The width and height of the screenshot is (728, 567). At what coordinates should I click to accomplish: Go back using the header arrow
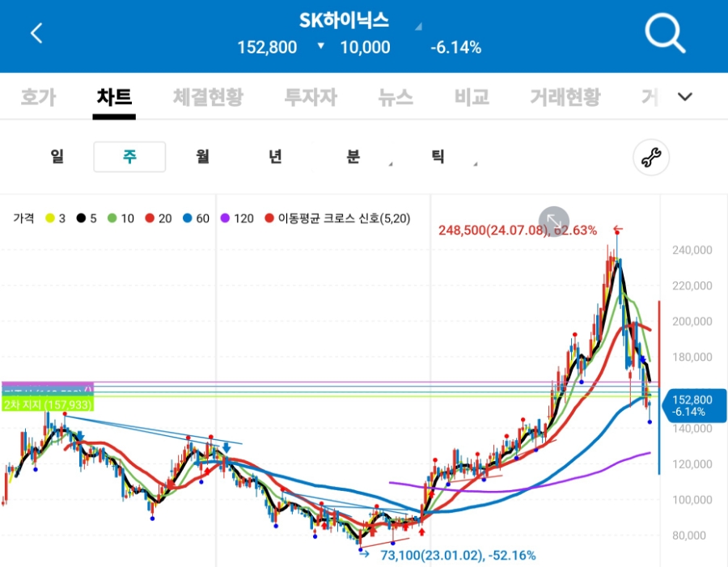[x=36, y=33]
